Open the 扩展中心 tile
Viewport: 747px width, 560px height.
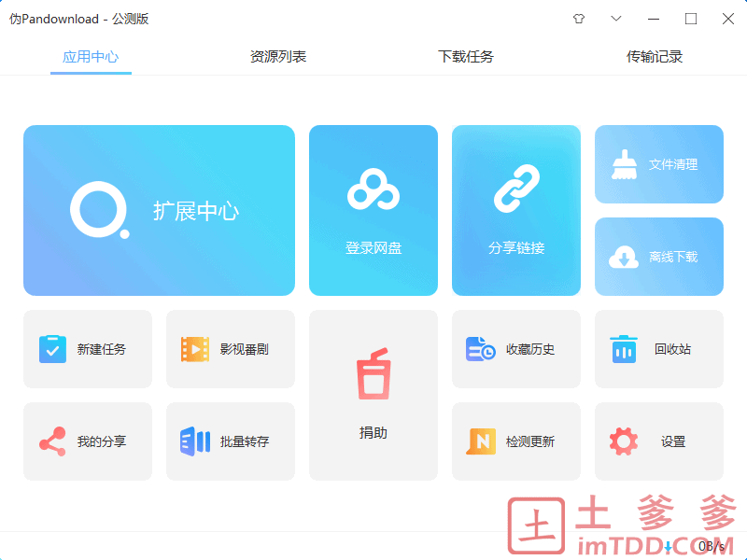159,210
